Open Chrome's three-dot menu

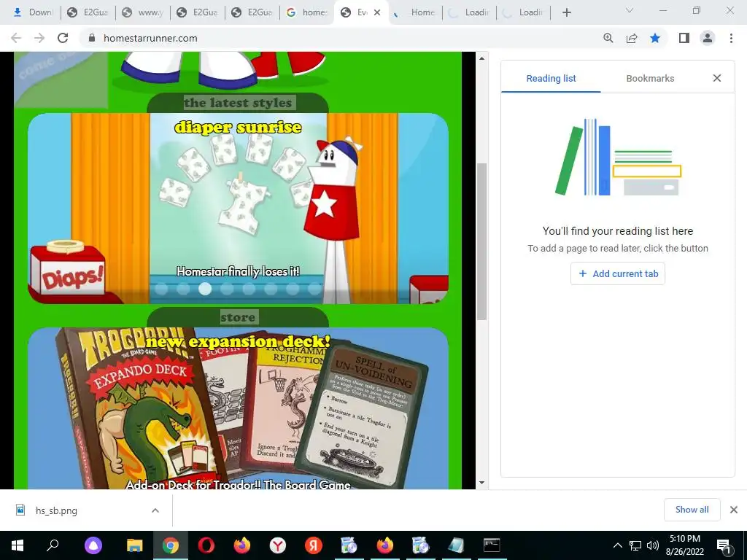(731, 38)
